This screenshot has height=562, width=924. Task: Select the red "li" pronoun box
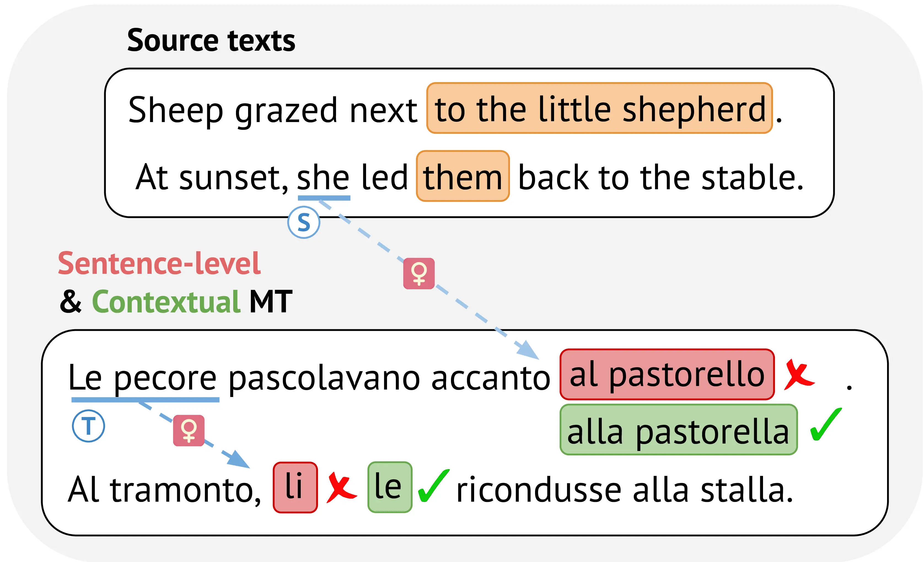coord(295,487)
